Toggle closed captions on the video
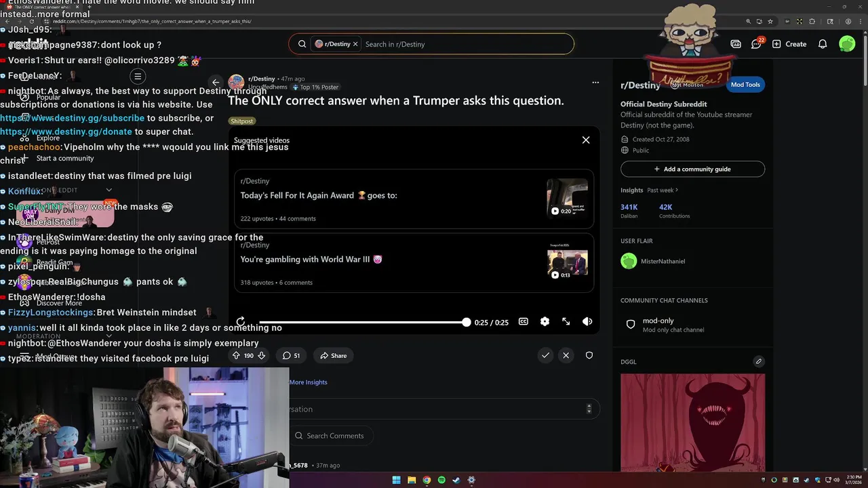Image resolution: width=868 pixels, height=488 pixels. 524,322
